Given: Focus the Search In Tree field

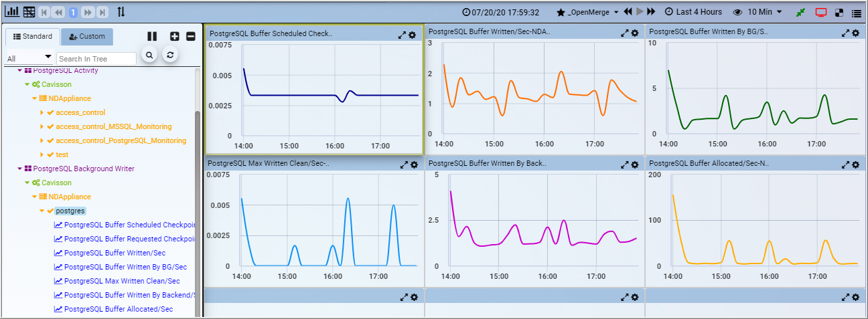Looking at the screenshot, I should tap(96, 59).
